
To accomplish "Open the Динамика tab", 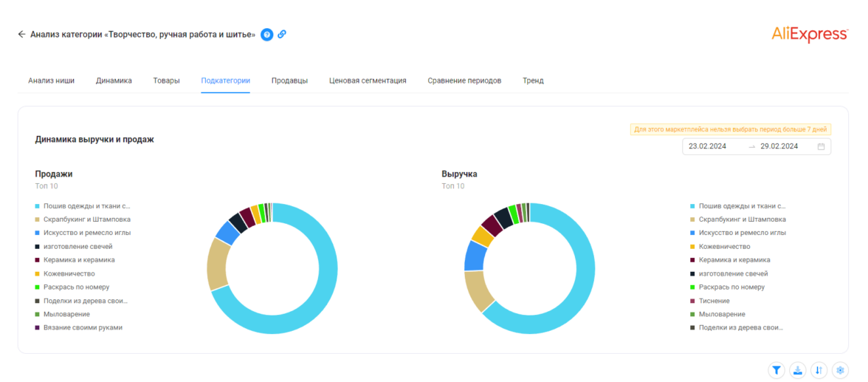I will click(x=114, y=81).
